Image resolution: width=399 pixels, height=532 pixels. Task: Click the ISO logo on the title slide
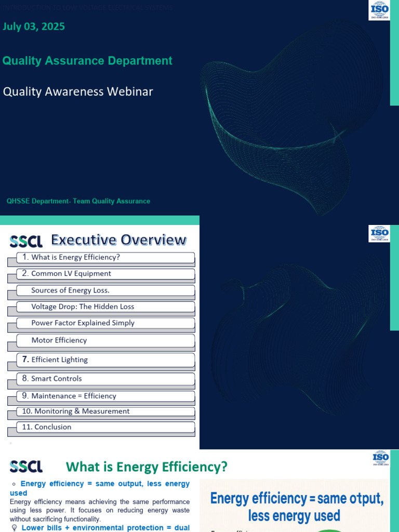pos(379,10)
